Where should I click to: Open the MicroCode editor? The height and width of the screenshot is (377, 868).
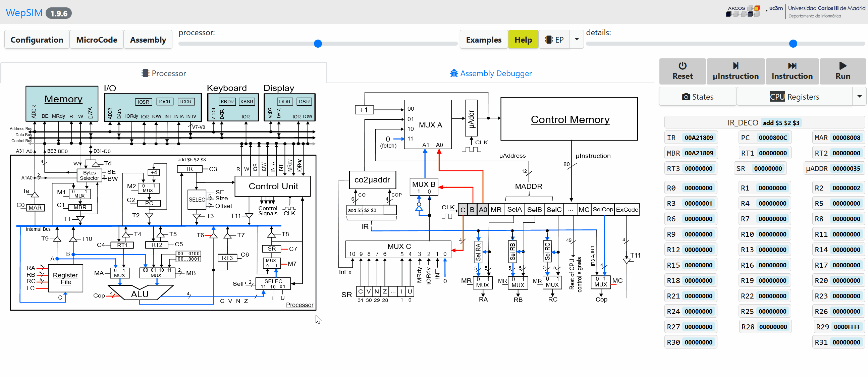(x=97, y=40)
